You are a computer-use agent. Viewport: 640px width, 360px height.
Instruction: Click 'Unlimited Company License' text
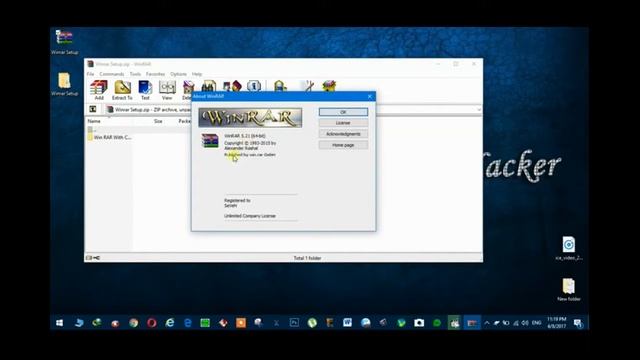coord(250,216)
